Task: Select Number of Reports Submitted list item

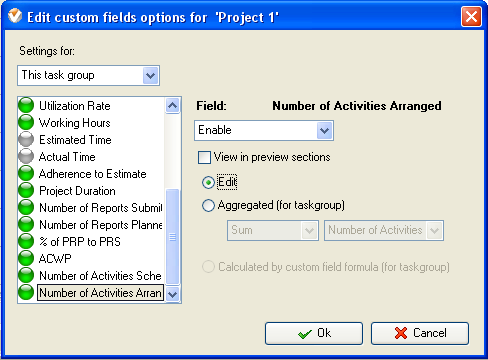Action: click(100, 208)
